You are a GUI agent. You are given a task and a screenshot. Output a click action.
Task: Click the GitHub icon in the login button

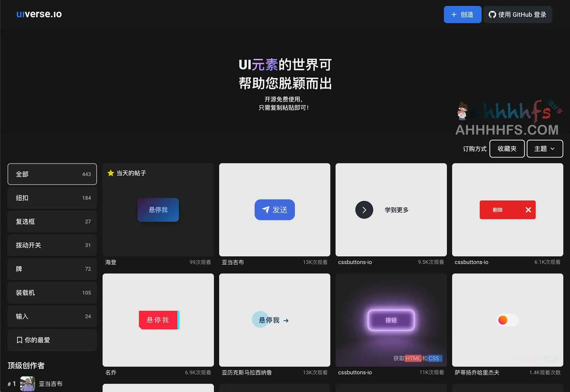click(x=493, y=14)
